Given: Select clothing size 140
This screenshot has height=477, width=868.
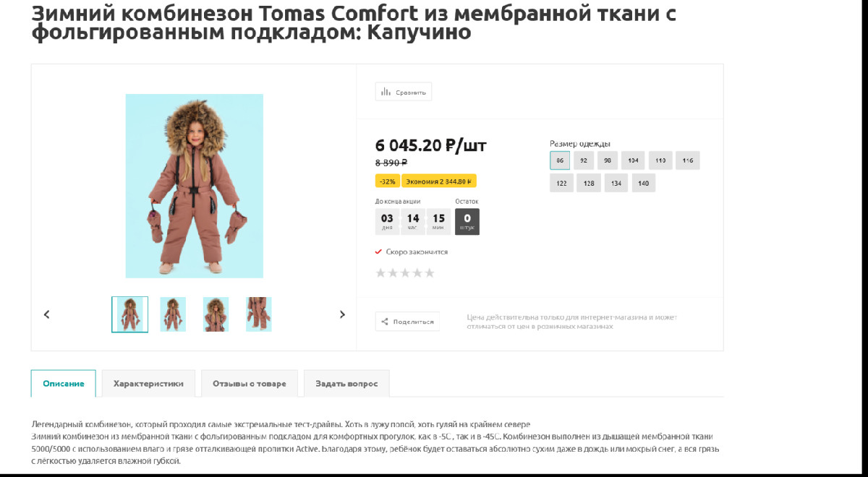Looking at the screenshot, I should click(643, 183).
